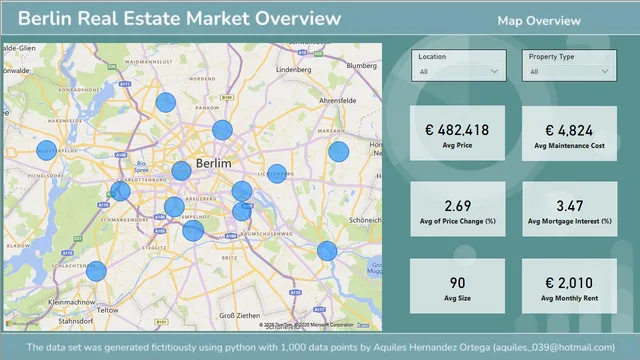Select the Avg Mortgage Interest (%) card
The width and height of the screenshot is (640, 360).
pos(569,209)
